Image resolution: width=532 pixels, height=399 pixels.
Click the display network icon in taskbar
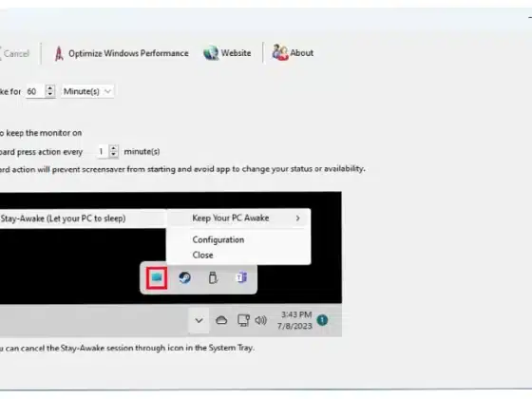click(x=243, y=320)
